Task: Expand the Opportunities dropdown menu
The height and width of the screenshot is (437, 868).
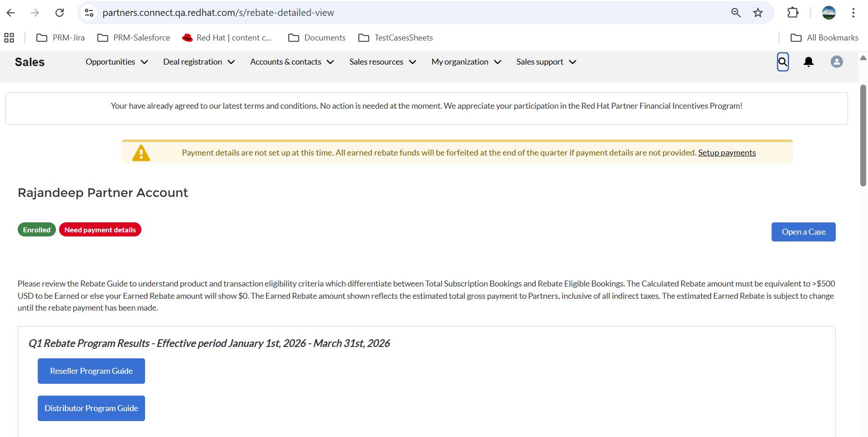Action: click(117, 62)
